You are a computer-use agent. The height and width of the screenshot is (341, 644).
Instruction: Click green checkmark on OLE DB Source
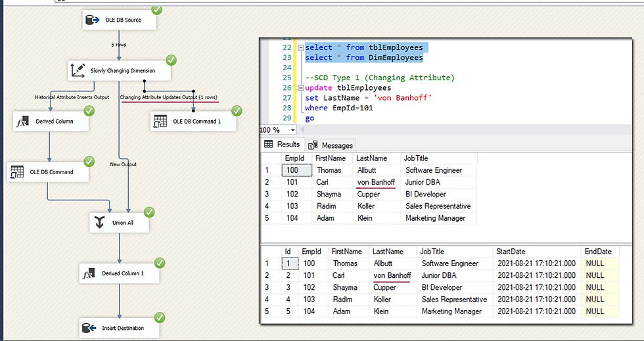(x=156, y=9)
